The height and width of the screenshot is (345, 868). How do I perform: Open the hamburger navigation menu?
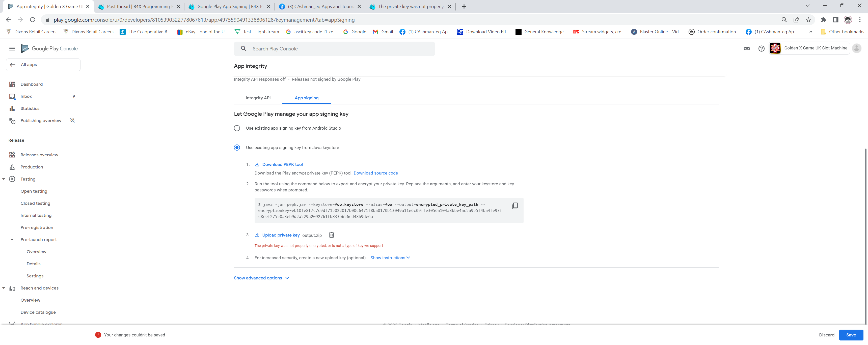point(12,48)
